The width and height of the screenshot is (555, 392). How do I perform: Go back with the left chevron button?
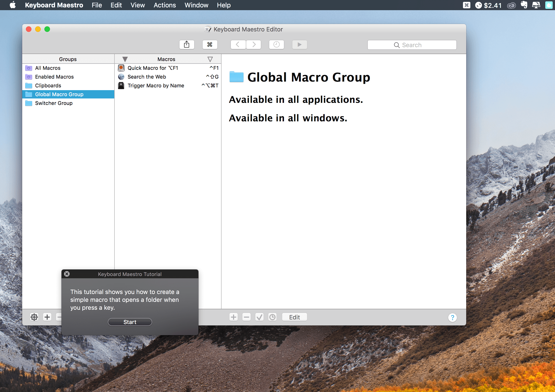[238, 45]
